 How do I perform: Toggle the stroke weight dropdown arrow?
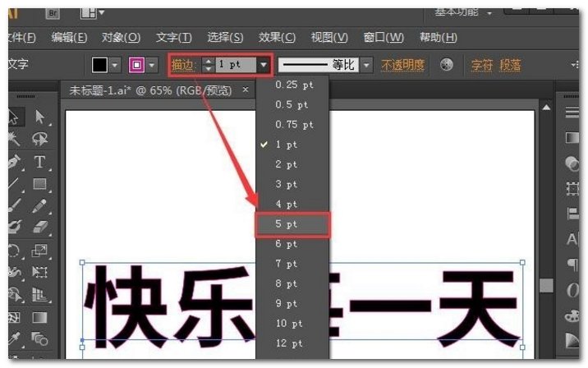click(264, 65)
